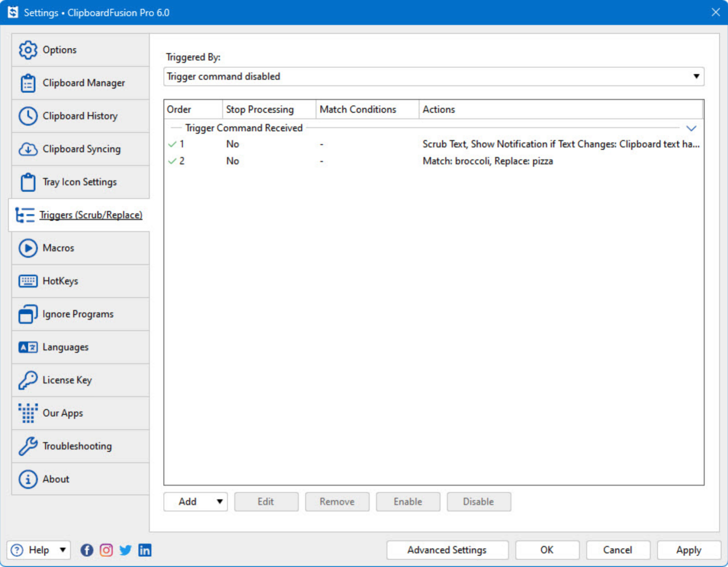The height and width of the screenshot is (567, 728).
Task: Collapse the Trigger Command Received group
Action: tap(691, 128)
